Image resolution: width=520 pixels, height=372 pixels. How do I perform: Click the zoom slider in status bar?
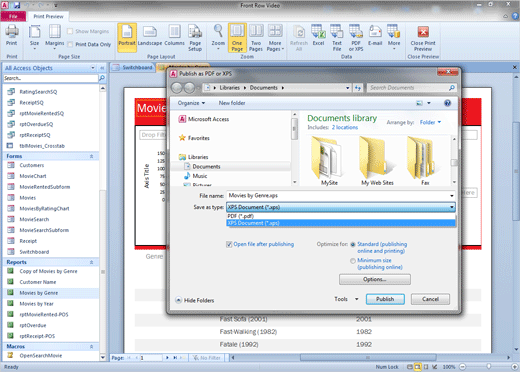(x=488, y=367)
